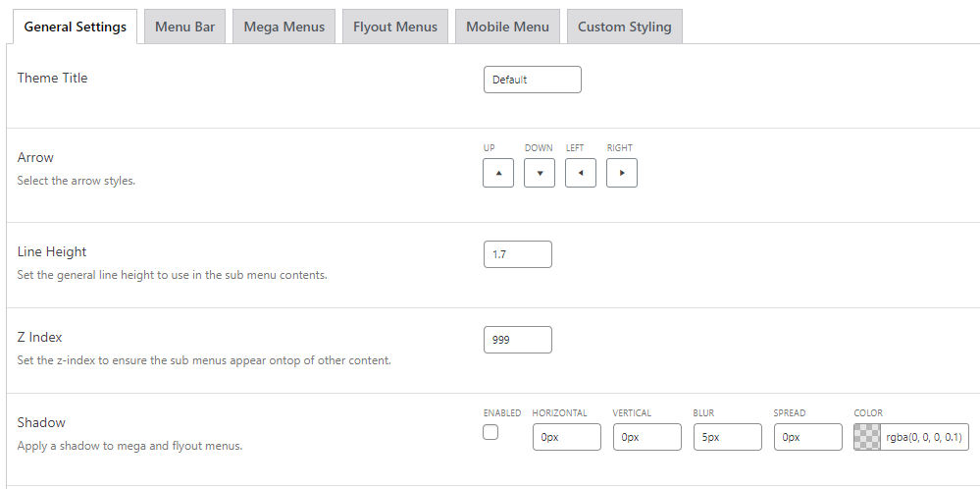Focus the Z Index input field
Image resolution: width=980 pixels, height=489 pixels.
pos(518,340)
